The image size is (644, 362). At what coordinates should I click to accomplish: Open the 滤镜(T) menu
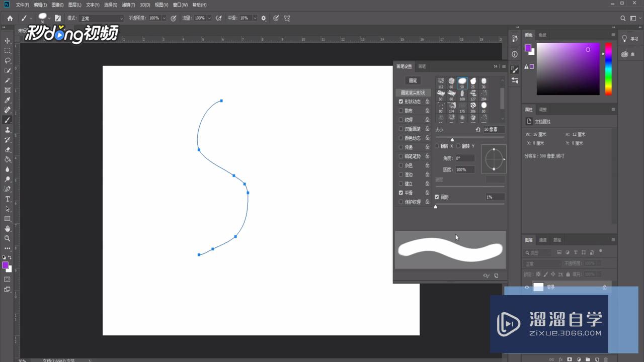pos(128,5)
